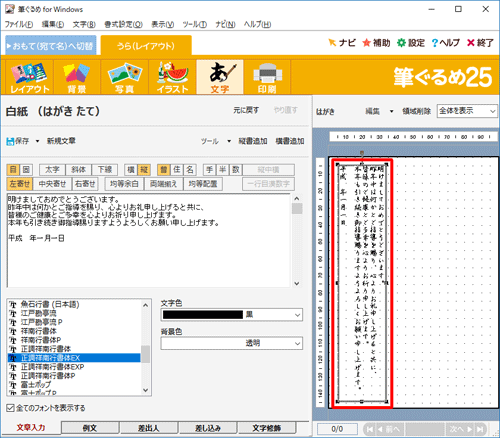500x438 pixels.
Task: Toggle 下線 underline formatting
Action: [105, 170]
